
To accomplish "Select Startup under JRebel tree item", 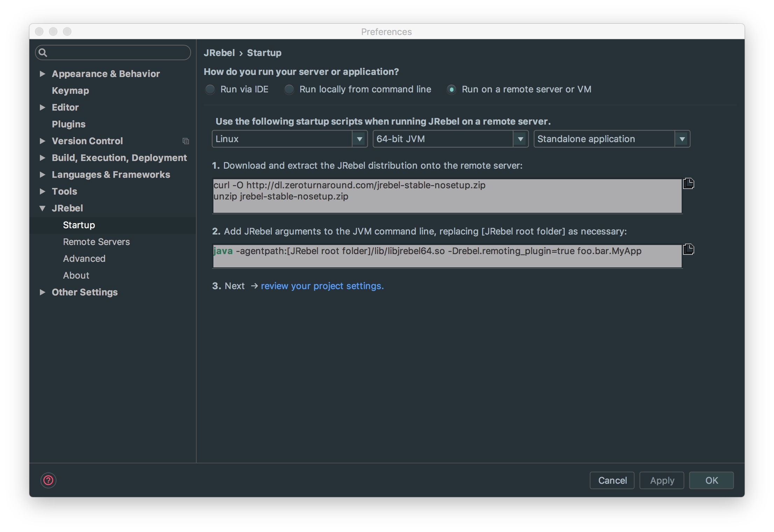I will [x=78, y=225].
